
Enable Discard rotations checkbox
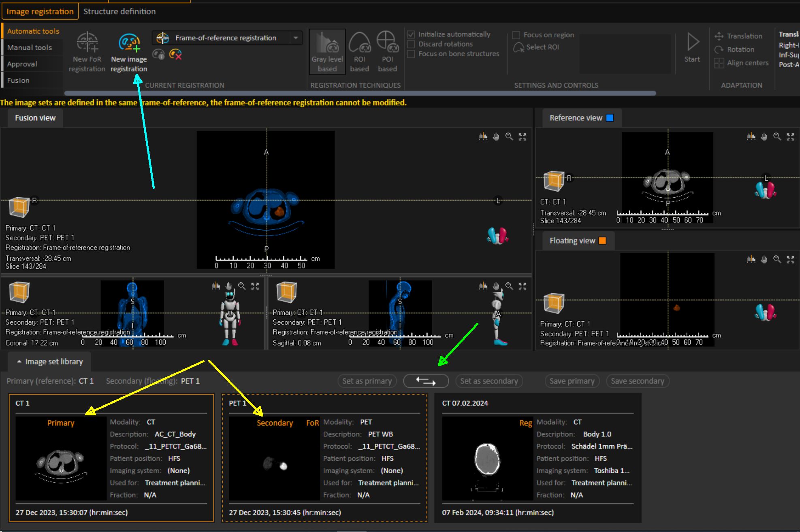point(411,44)
